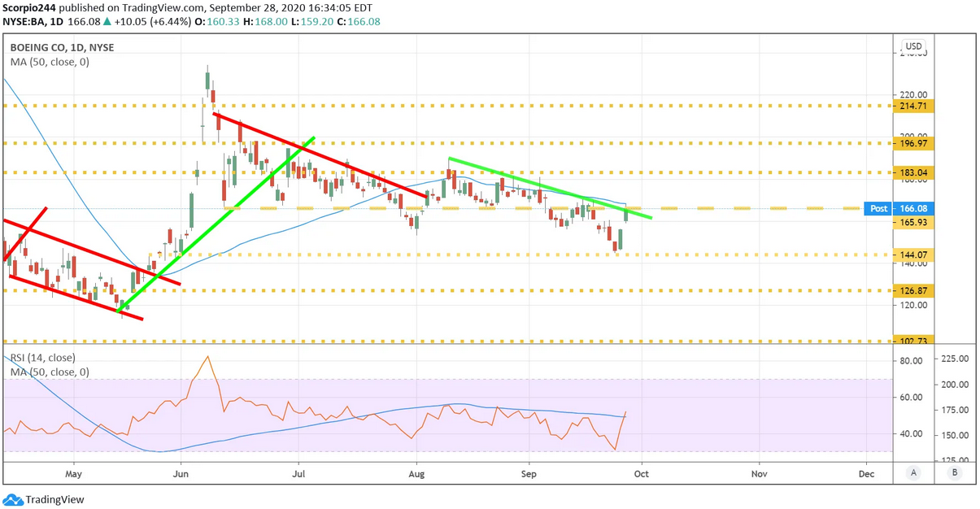Click the 166.08 current price label
Viewport: 980px width, 509px height.
tap(912, 209)
